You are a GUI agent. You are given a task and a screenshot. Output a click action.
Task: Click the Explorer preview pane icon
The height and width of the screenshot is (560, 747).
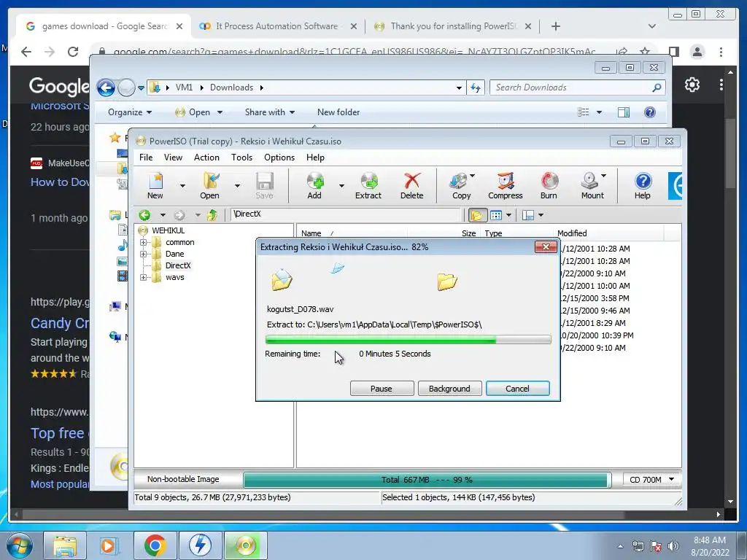click(624, 112)
